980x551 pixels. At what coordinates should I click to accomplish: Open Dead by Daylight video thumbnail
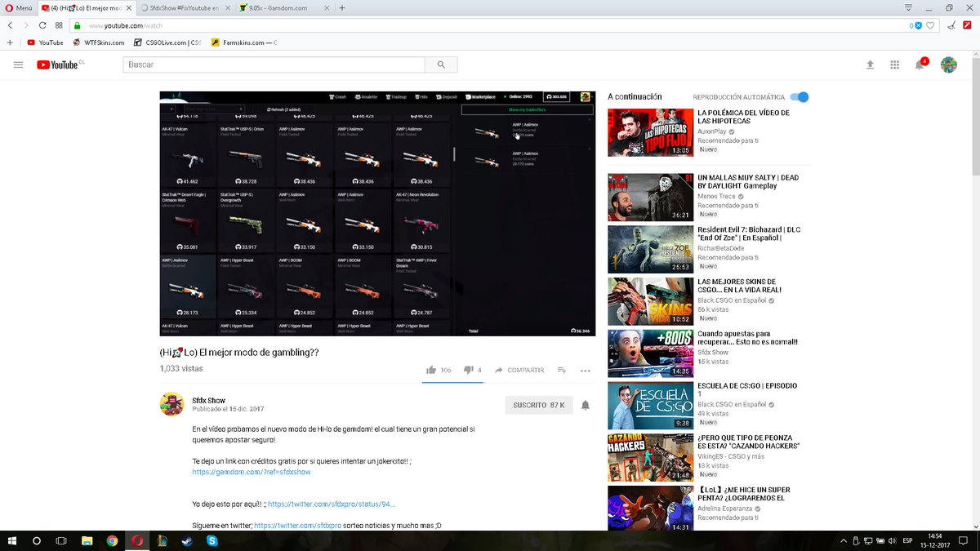click(650, 197)
